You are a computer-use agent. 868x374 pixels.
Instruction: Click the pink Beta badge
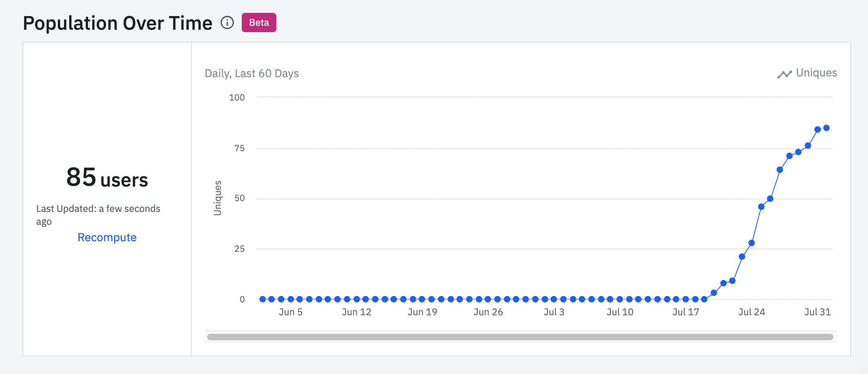[x=259, y=23]
